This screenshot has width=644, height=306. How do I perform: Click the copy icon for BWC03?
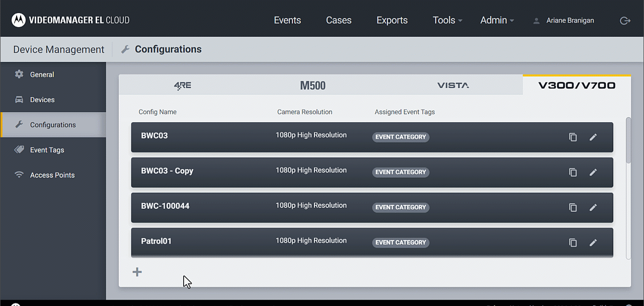click(573, 137)
